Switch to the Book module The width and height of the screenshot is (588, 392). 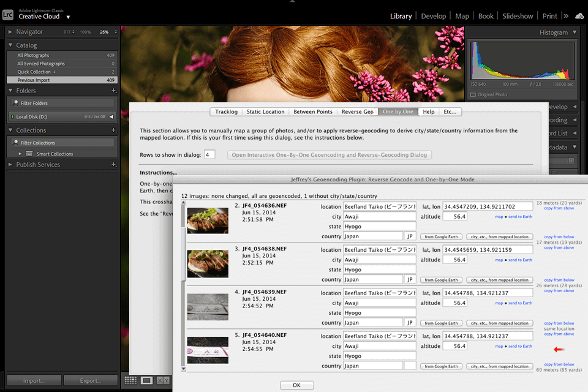pos(486,16)
